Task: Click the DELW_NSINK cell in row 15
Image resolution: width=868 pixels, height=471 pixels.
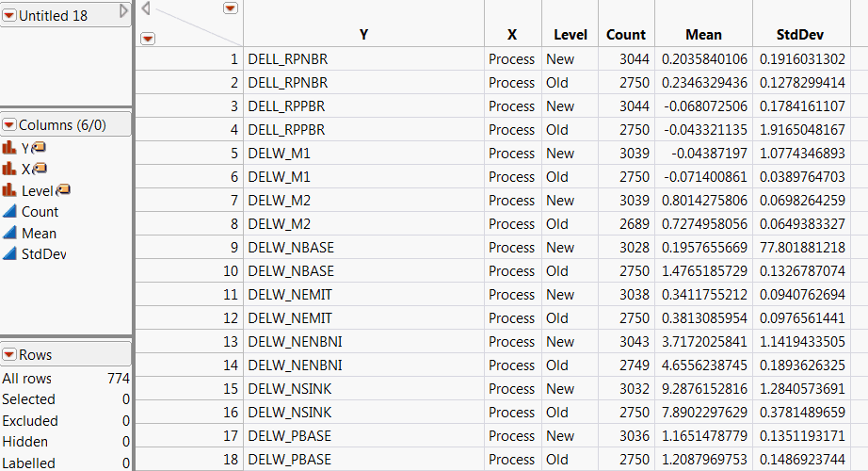Action: pyautogui.click(x=290, y=389)
